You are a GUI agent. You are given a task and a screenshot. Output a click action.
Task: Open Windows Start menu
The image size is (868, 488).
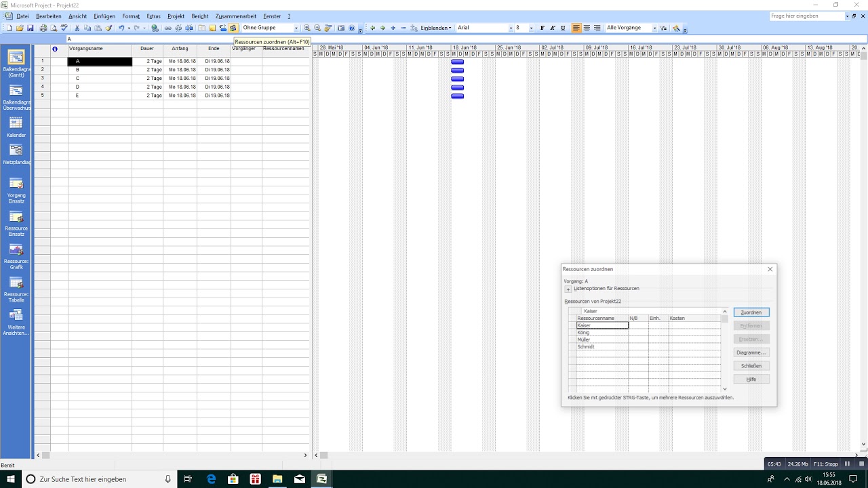(x=11, y=479)
